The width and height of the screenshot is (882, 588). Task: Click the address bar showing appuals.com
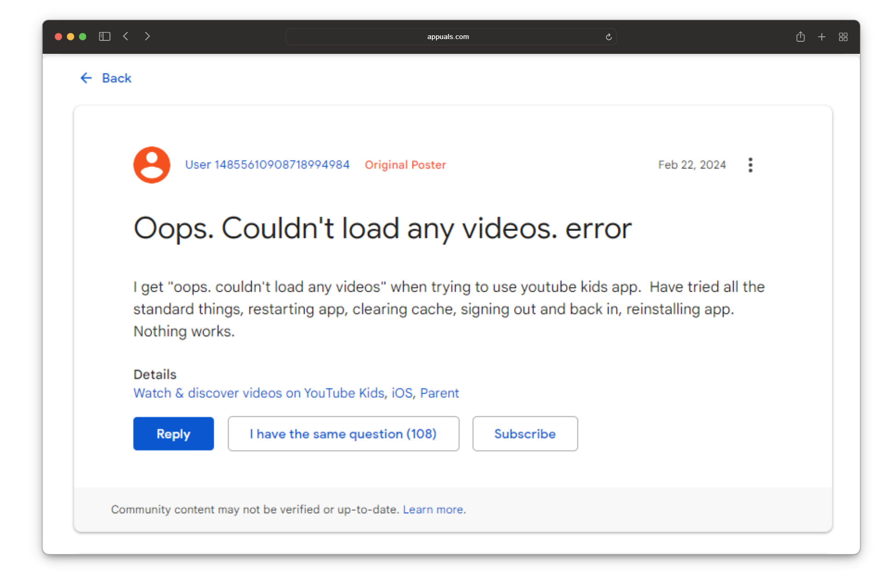(448, 36)
